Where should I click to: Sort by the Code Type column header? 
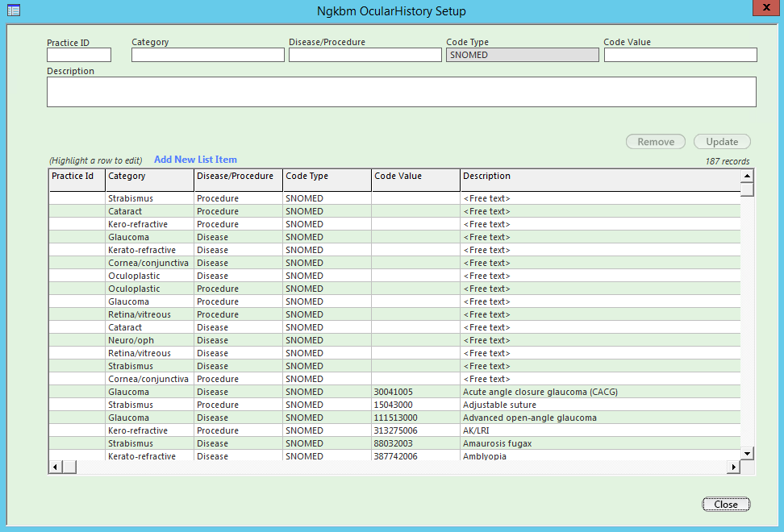point(327,181)
